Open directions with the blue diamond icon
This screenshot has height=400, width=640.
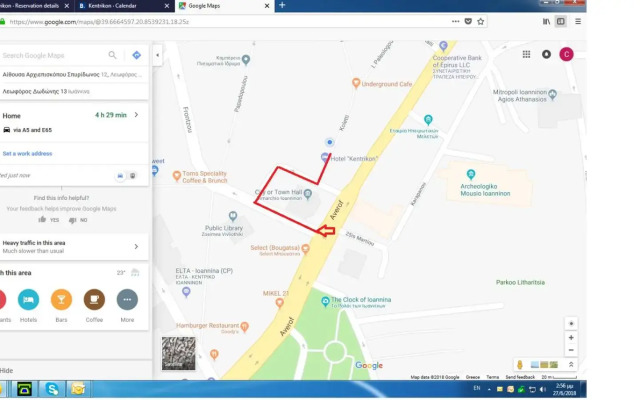pos(137,55)
